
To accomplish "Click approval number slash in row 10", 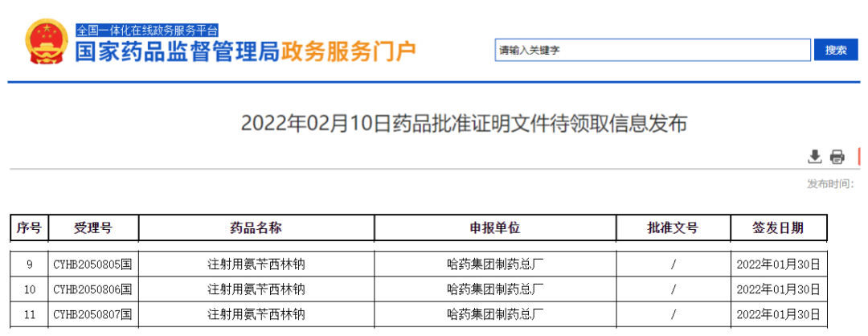I will coord(674,289).
